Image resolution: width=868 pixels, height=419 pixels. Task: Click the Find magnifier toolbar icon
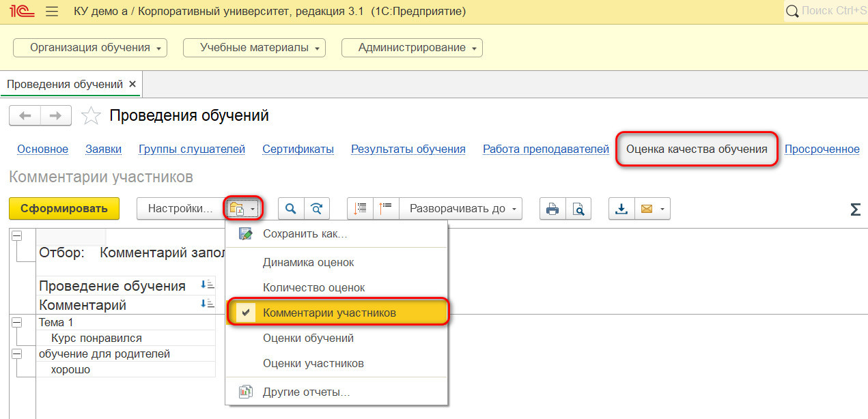tap(290, 209)
